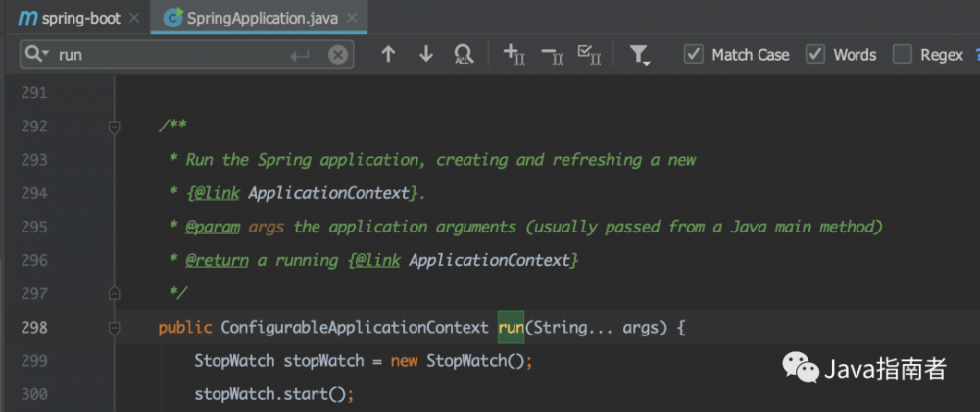The height and width of the screenshot is (412, 980).
Task: Click the @link tag on line 294
Action: (217, 194)
